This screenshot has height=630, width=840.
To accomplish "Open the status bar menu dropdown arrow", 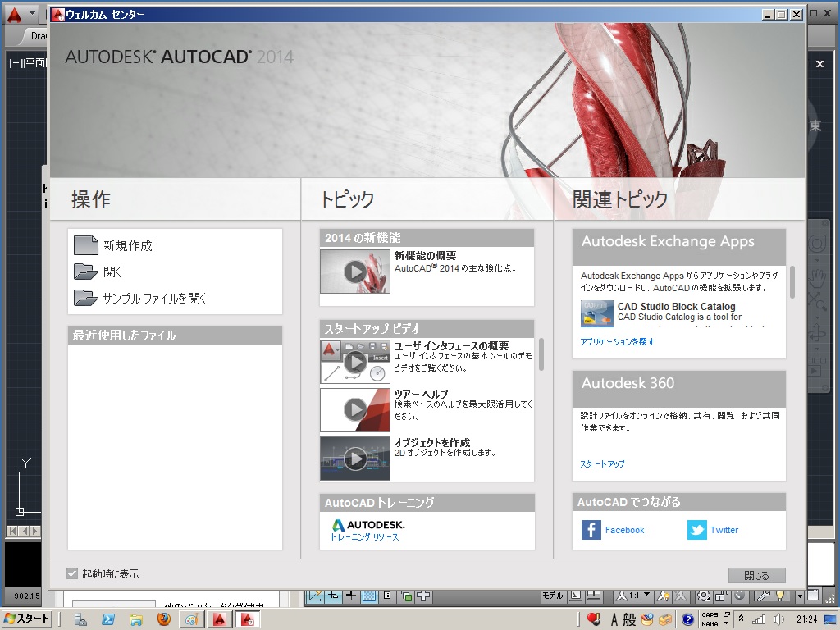I will coord(800,596).
